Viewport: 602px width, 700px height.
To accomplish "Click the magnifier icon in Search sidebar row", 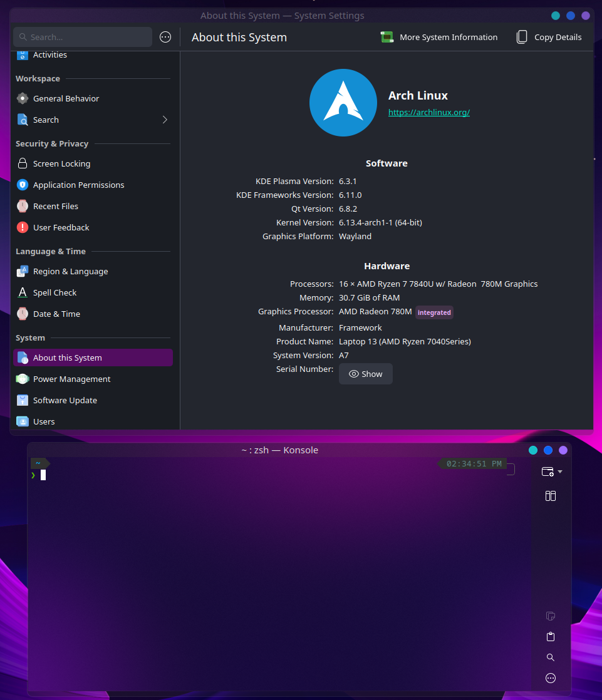I will 23,120.
